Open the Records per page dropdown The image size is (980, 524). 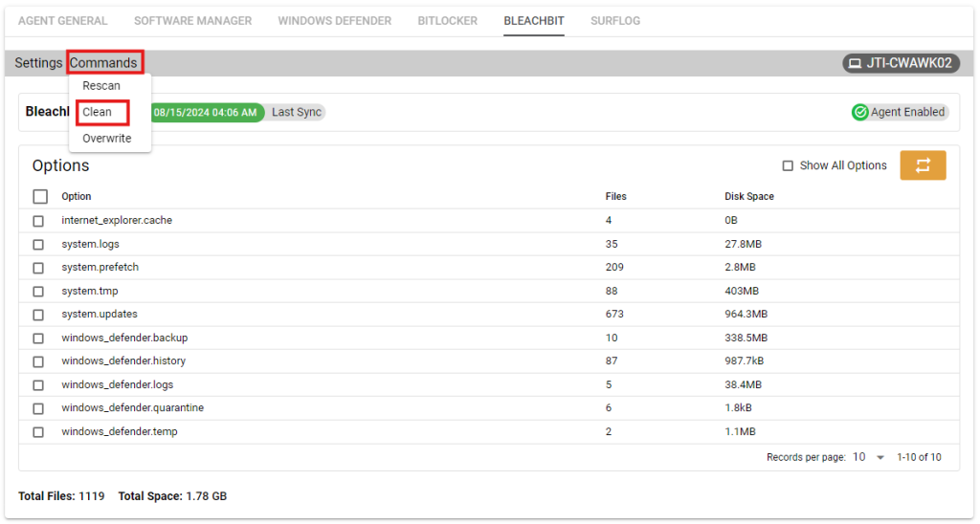(x=867, y=457)
